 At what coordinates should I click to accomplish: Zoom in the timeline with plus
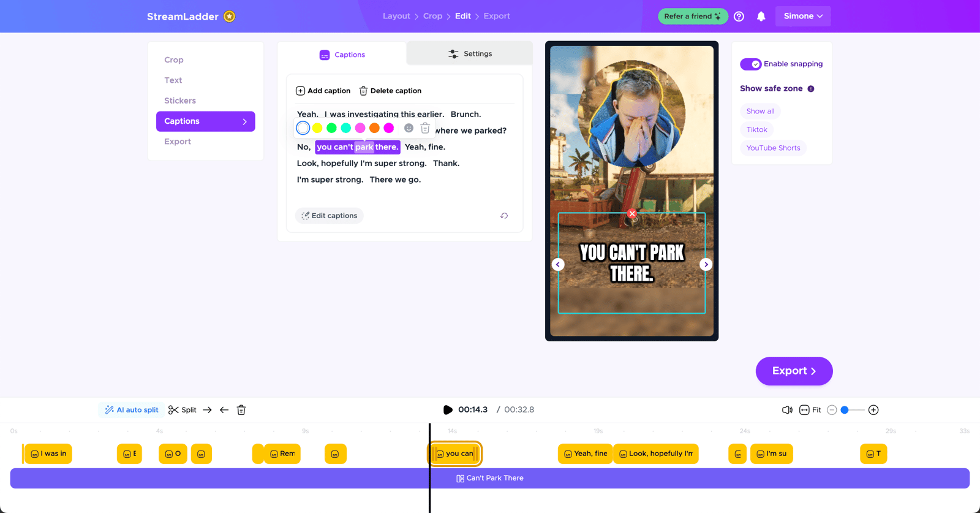(873, 410)
